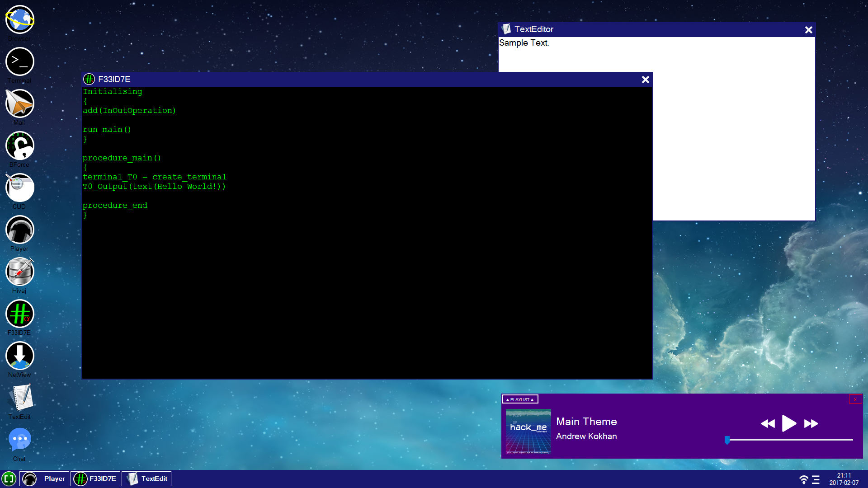Launch the Hivaj injector tool
This screenshot has width=868, height=488.
pyautogui.click(x=19, y=272)
